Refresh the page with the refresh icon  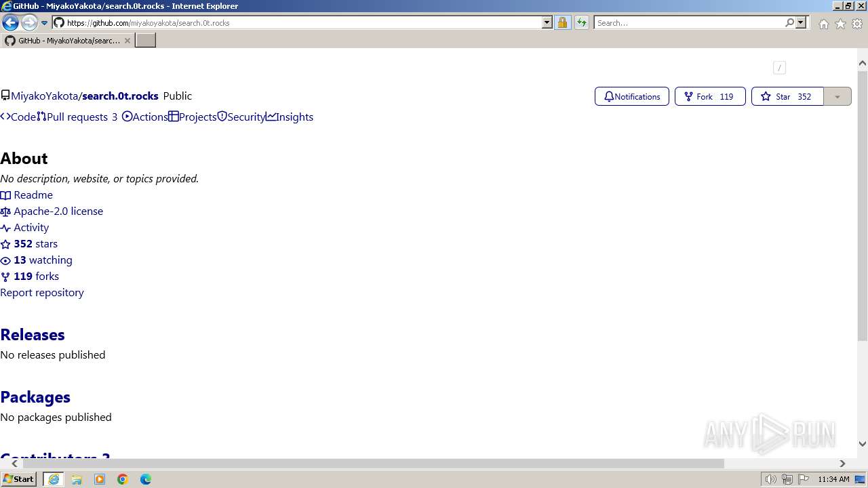pyautogui.click(x=582, y=22)
